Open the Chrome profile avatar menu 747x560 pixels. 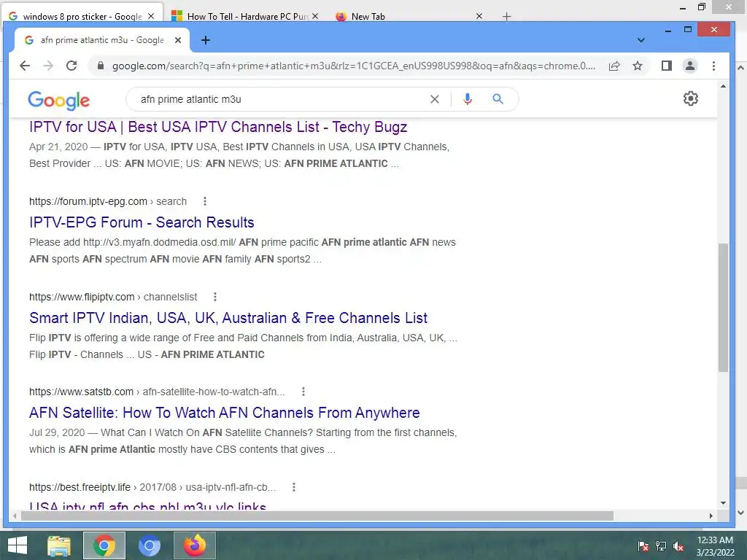(690, 66)
